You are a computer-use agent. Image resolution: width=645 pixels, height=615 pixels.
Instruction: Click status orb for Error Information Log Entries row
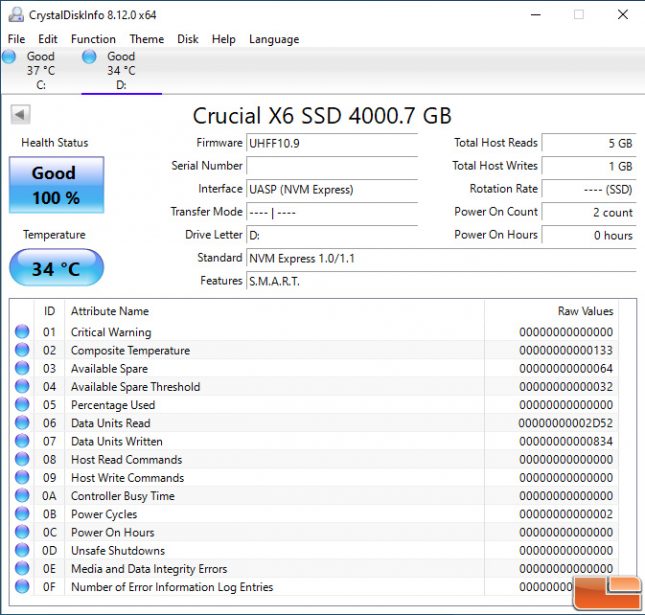pos(22,586)
